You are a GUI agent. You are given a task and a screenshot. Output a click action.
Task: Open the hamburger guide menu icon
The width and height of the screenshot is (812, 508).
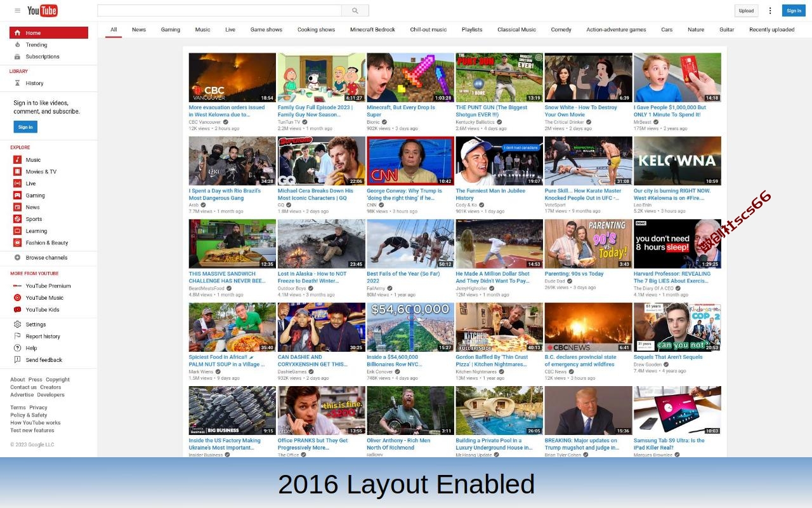coord(17,11)
